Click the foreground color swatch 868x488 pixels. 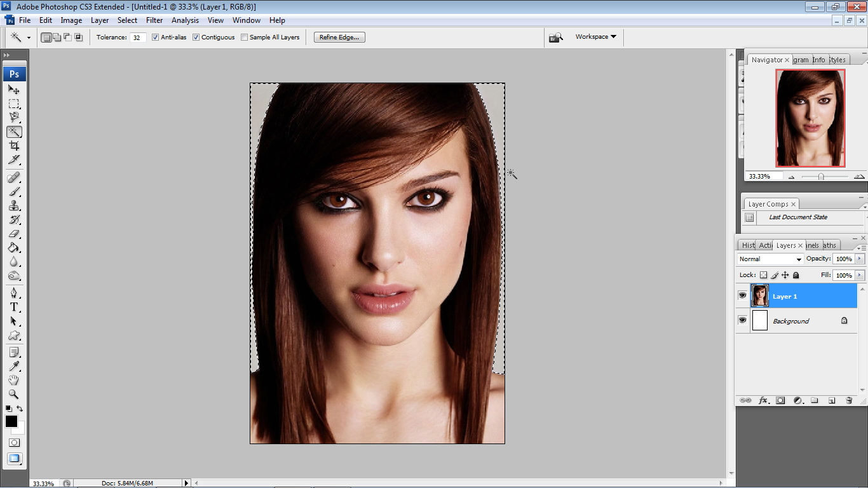pos(11,421)
